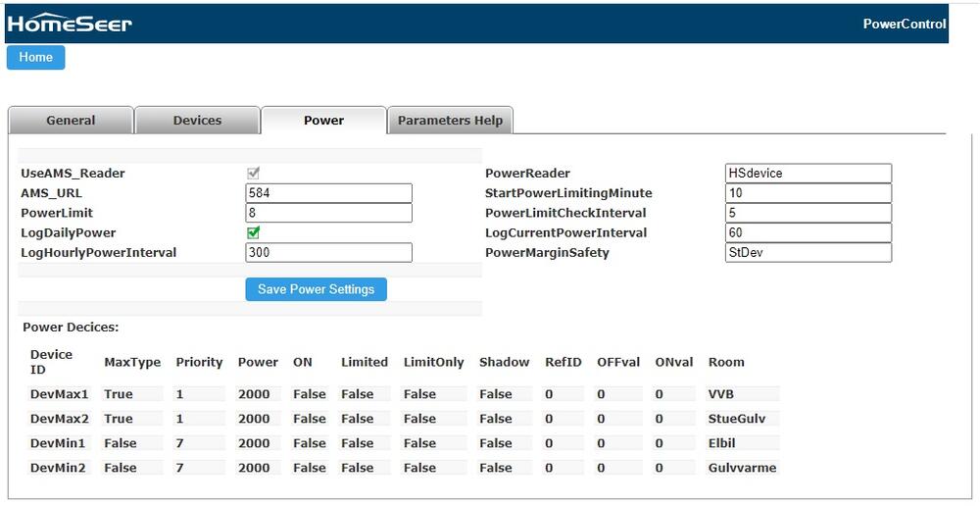
Task: Select the StartPowerLimitingMinute input
Action: [x=808, y=193]
